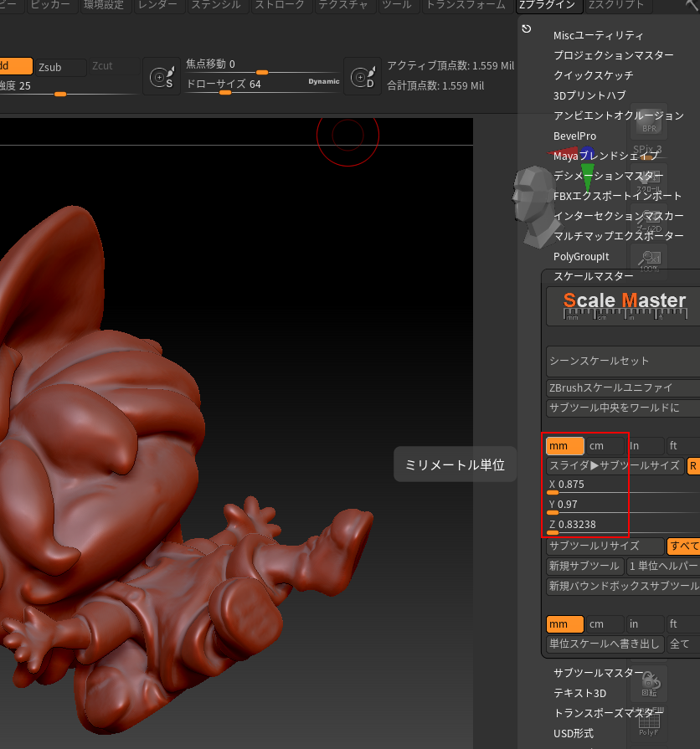Click the ZBrushスケールユニファイ button
The height and width of the screenshot is (749, 700).
point(622,388)
